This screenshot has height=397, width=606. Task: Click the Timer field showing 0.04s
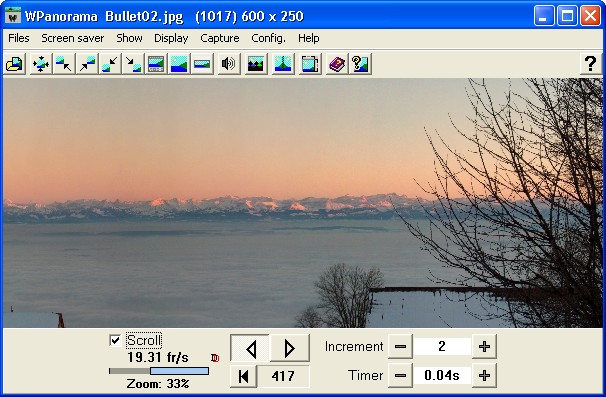click(442, 375)
